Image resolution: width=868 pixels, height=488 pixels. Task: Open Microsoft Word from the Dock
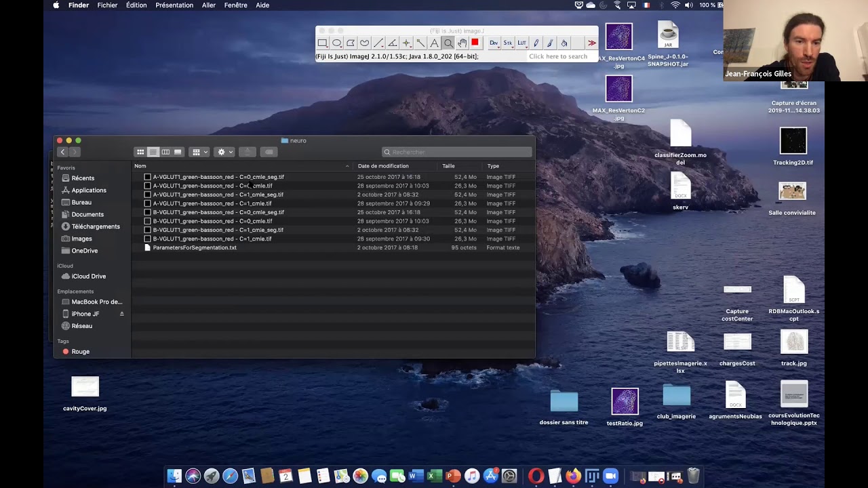(416, 476)
